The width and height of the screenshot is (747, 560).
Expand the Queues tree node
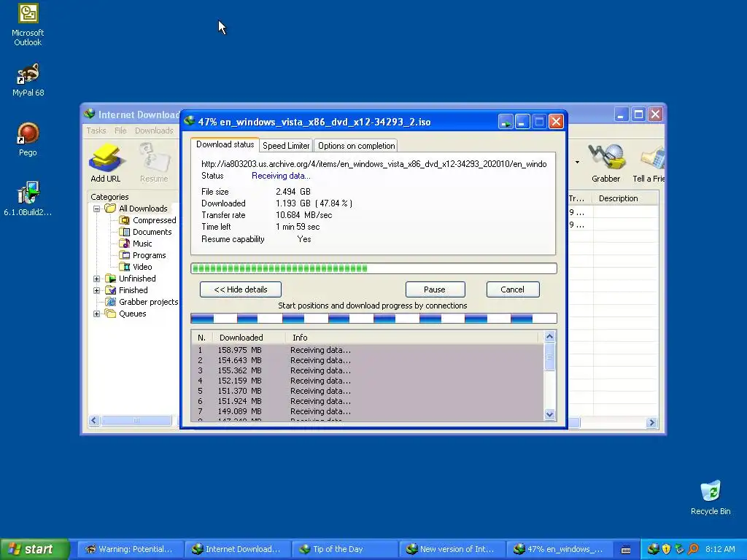97,314
